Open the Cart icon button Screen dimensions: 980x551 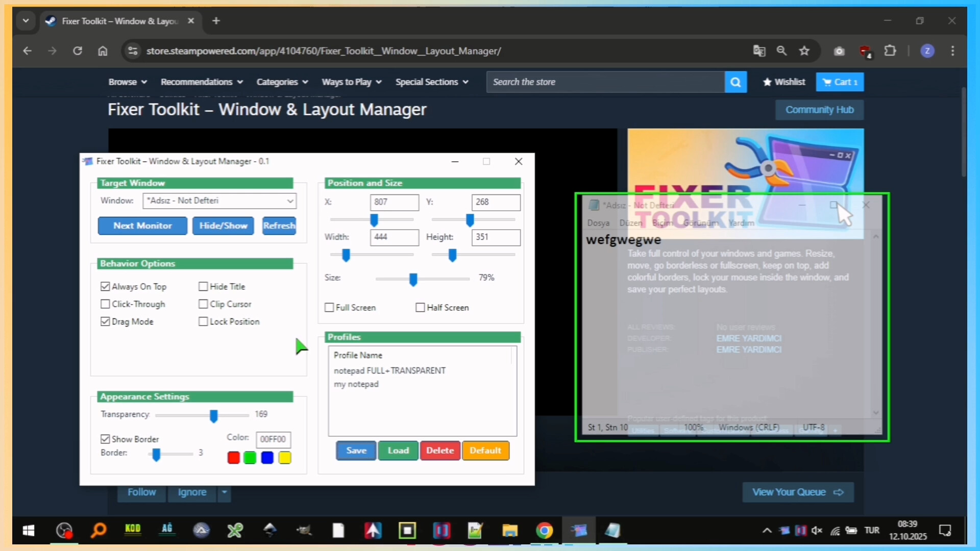839,82
